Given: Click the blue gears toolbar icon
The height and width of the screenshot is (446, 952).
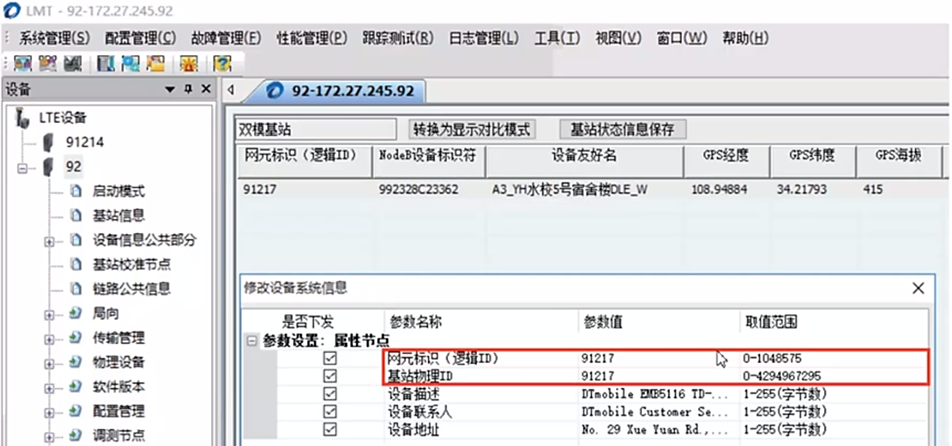Looking at the screenshot, I should [131, 63].
